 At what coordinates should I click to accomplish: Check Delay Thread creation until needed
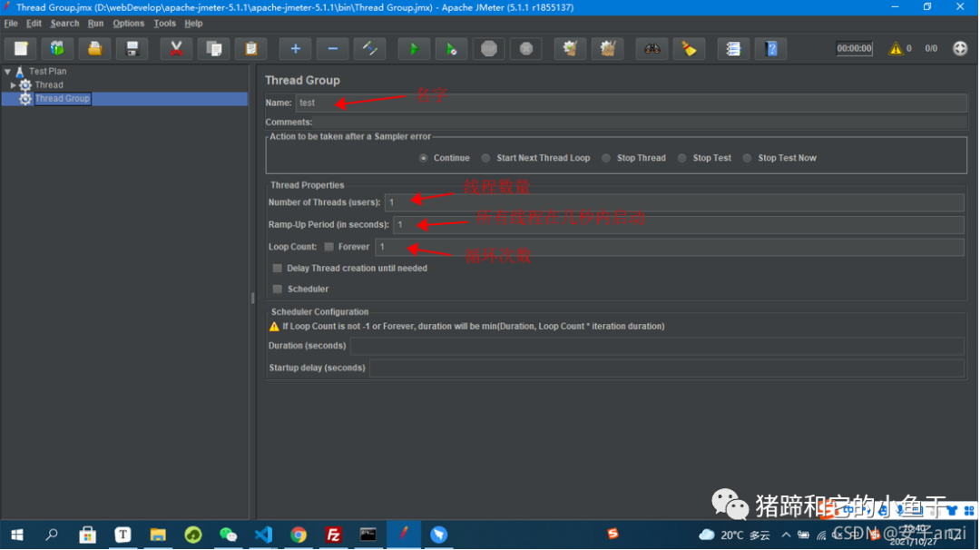(278, 268)
